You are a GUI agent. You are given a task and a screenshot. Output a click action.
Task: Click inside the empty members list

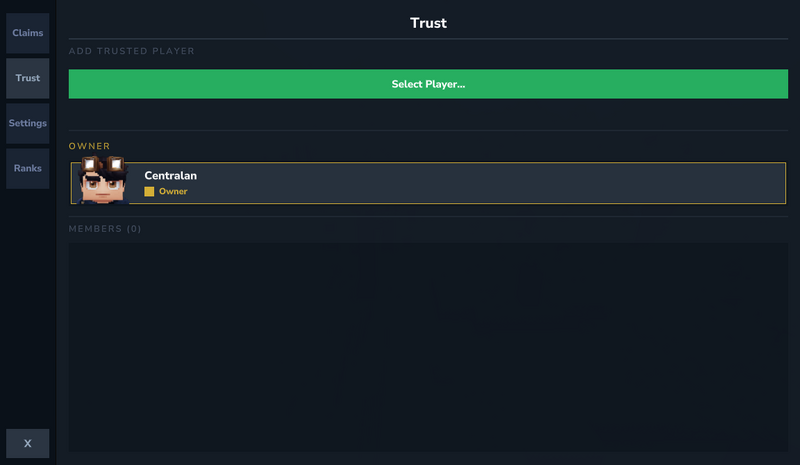click(x=428, y=345)
